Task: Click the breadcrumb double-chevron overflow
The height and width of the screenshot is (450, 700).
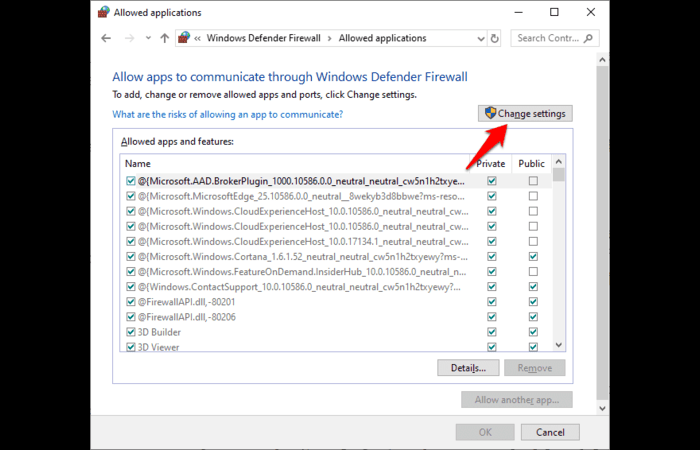Action: coord(197,38)
